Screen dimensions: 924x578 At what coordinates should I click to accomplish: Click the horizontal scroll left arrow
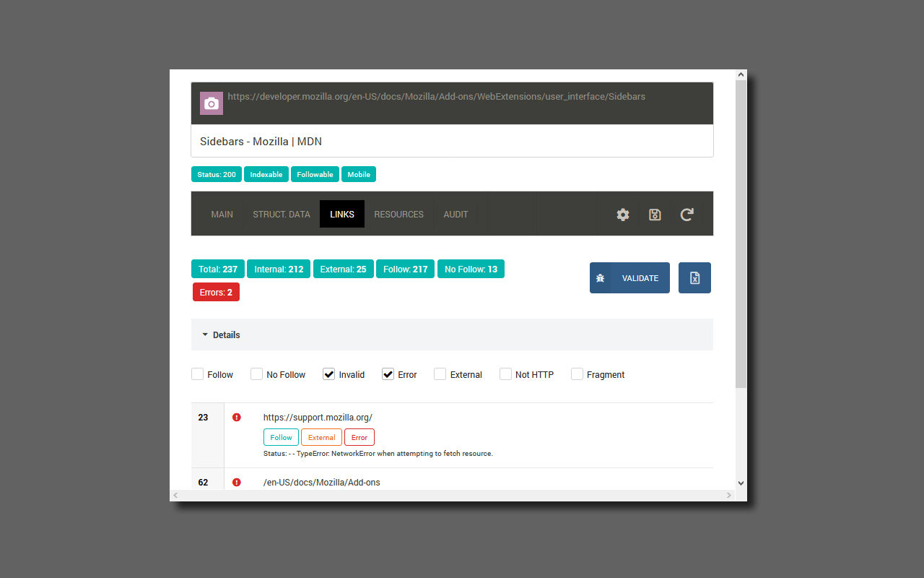[175, 496]
